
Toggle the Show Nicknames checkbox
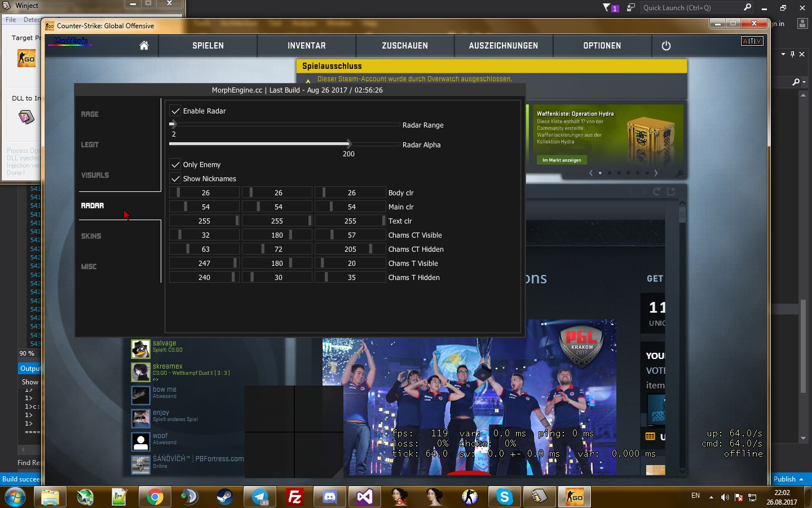pos(175,179)
